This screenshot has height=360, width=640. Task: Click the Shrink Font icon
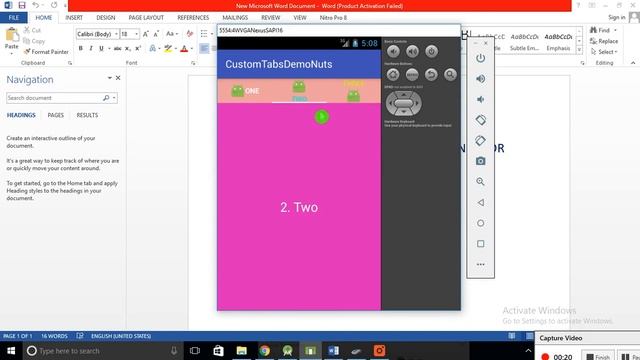point(156,34)
